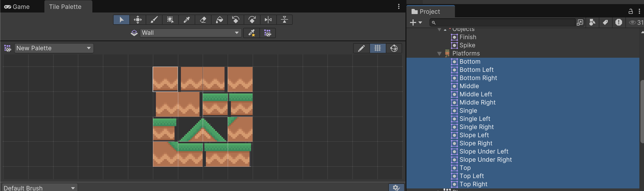This screenshot has height=191, width=644.
Task: Select the Picker eyedropper tool
Action: point(187,20)
